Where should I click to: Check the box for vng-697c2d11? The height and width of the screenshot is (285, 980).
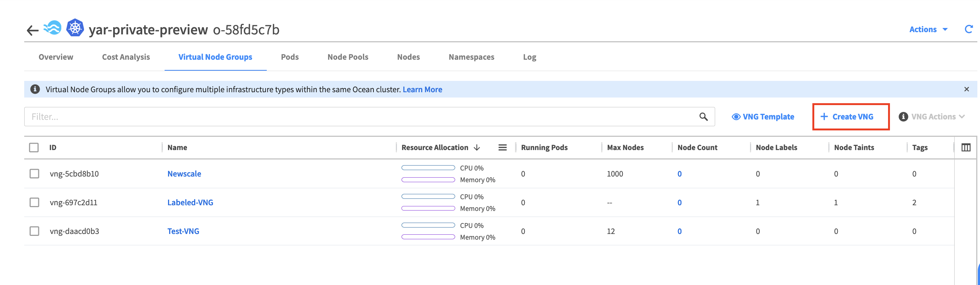coord(34,202)
